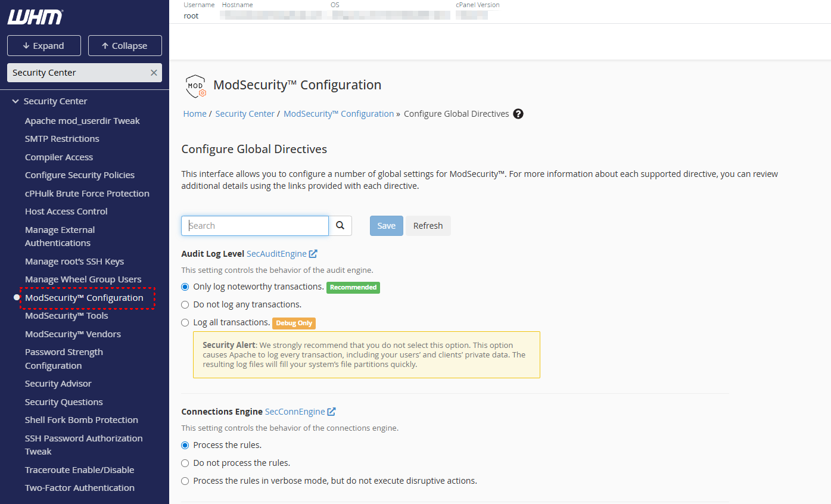
Task: Open SecConnEngine external link icon
Action: [x=332, y=412]
